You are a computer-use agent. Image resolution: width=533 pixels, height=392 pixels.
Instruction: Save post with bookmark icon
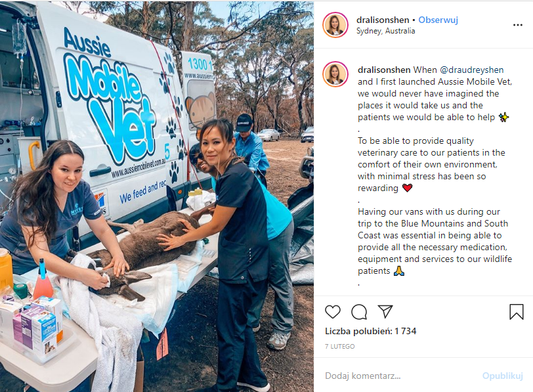(516, 312)
